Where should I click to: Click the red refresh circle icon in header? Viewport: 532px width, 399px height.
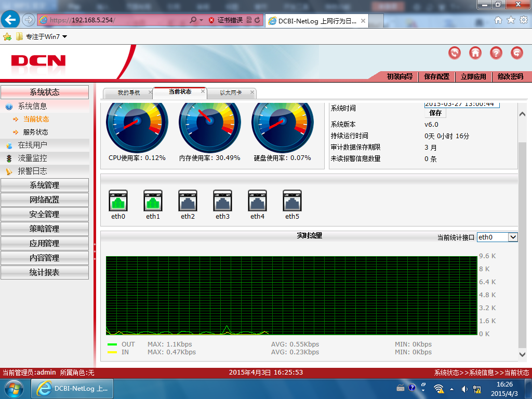454,53
